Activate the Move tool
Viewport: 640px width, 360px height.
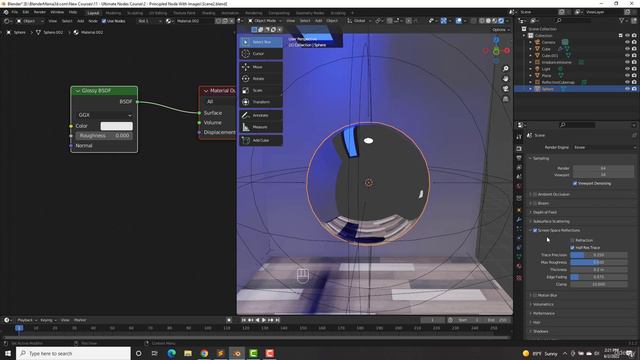coord(261,67)
